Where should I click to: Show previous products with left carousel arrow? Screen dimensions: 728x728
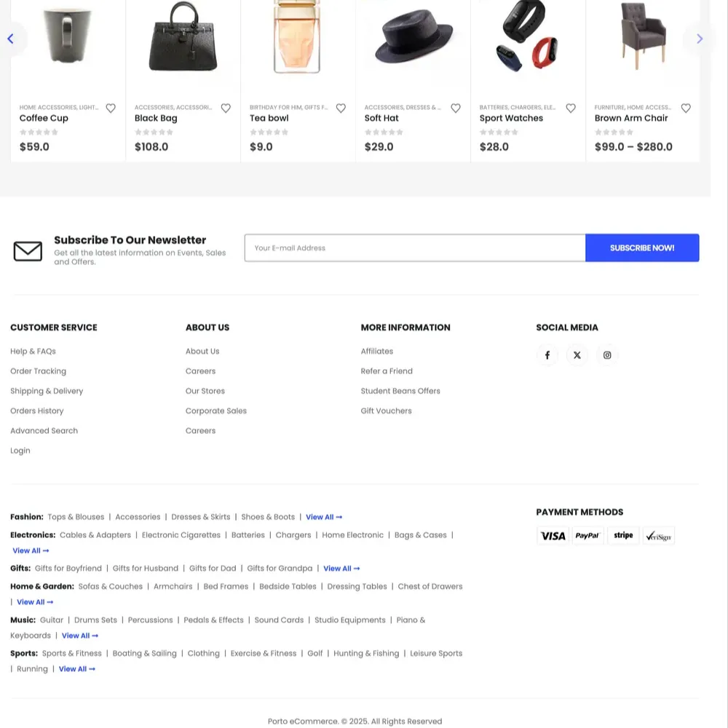coord(11,39)
